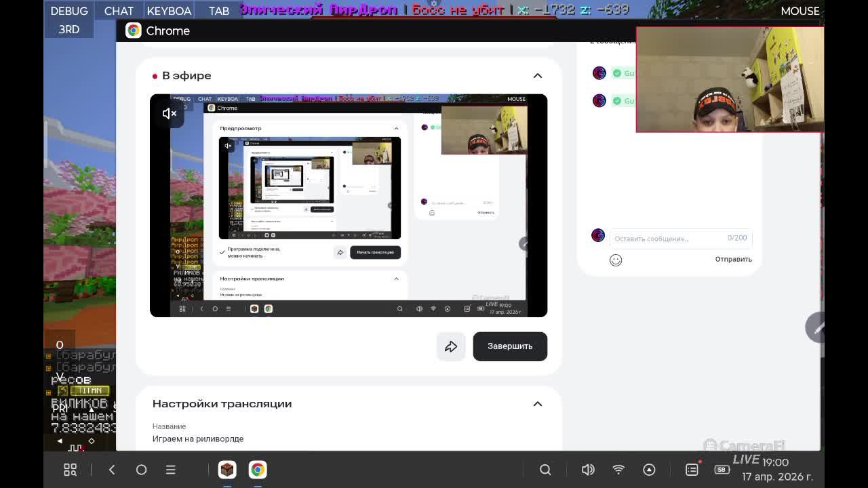Click the battery indicator showing 58

click(x=722, y=469)
